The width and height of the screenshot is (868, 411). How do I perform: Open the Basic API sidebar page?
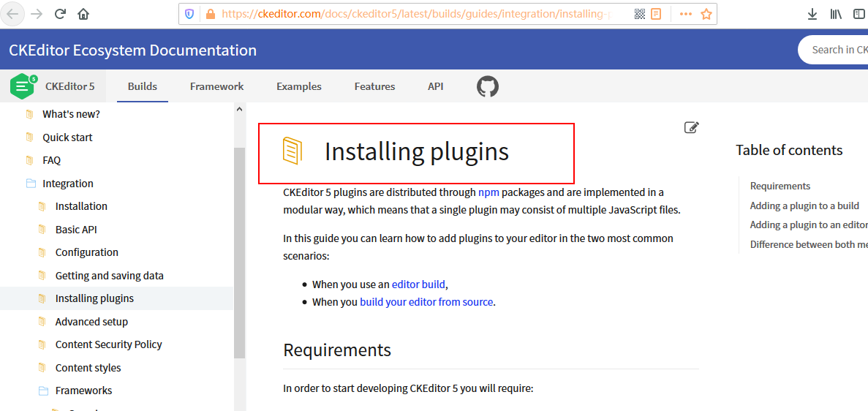point(76,230)
